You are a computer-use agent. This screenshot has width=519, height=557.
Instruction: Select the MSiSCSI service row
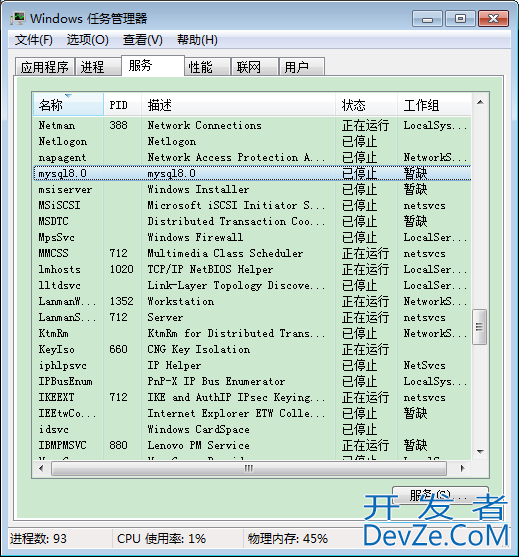[252, 205]
